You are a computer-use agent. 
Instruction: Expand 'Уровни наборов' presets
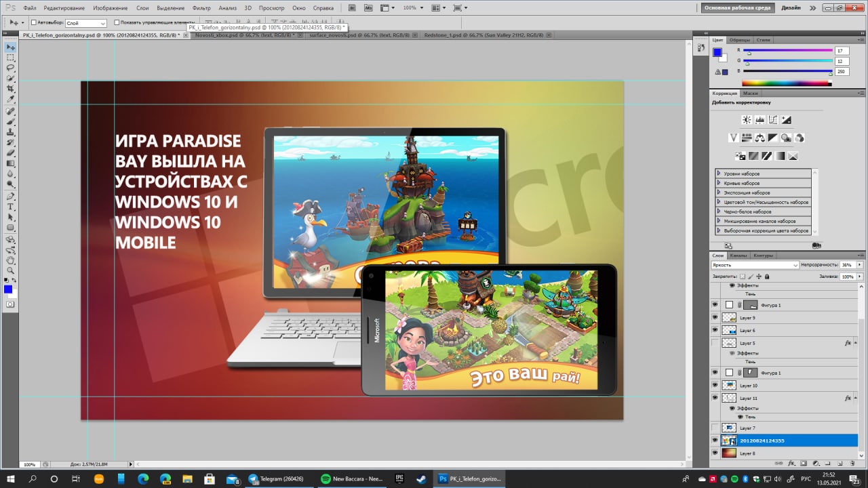pyautogui.click(x=719, y=174)
